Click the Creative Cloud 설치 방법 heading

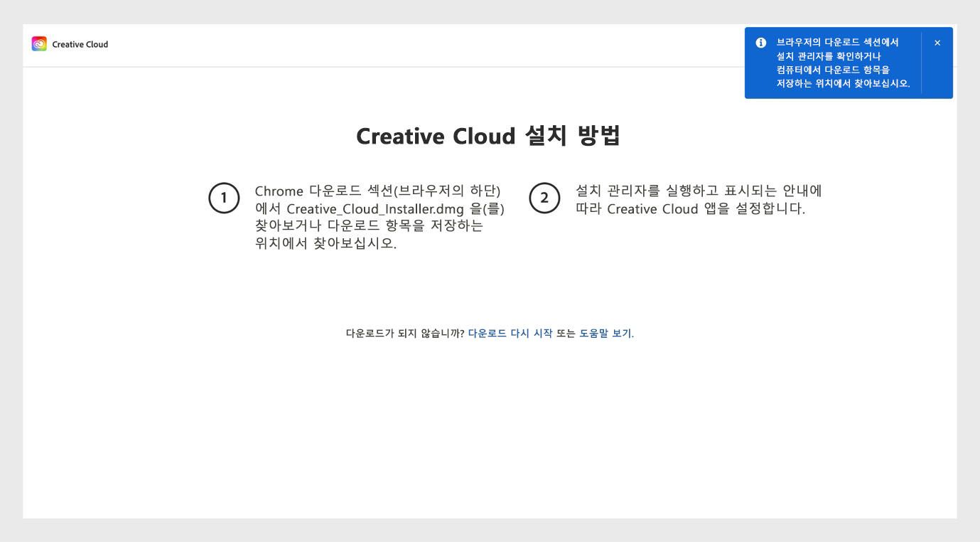(x=489, y=136)
